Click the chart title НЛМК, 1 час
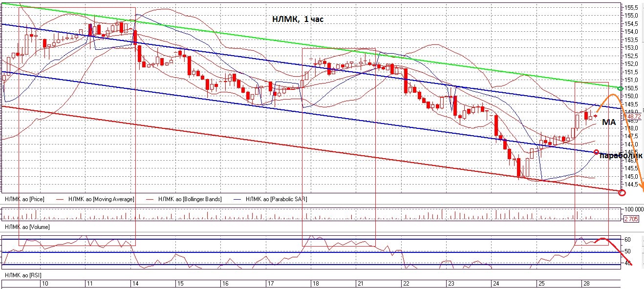Image resolution: width=644 pixels, height=289 pixels. pos(298,20)
